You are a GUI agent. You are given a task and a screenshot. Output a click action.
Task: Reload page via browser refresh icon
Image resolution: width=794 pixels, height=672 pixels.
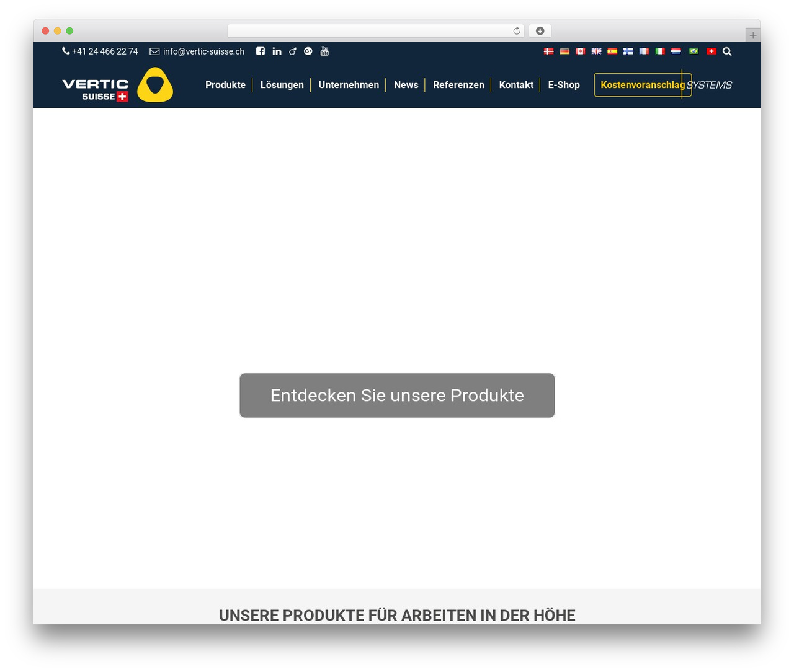point(517,31)
